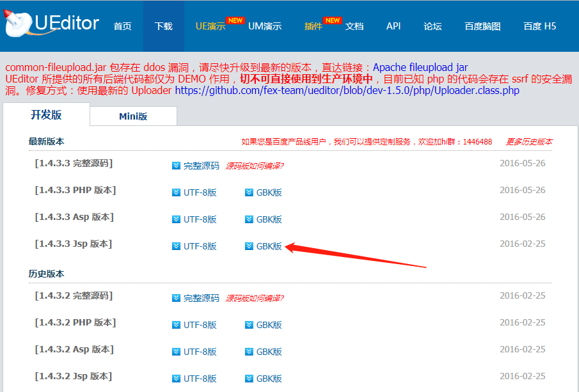
Task: Click 源码版如何编译? next to 1.4.3.2 source
Action: [x=255, y=298]
